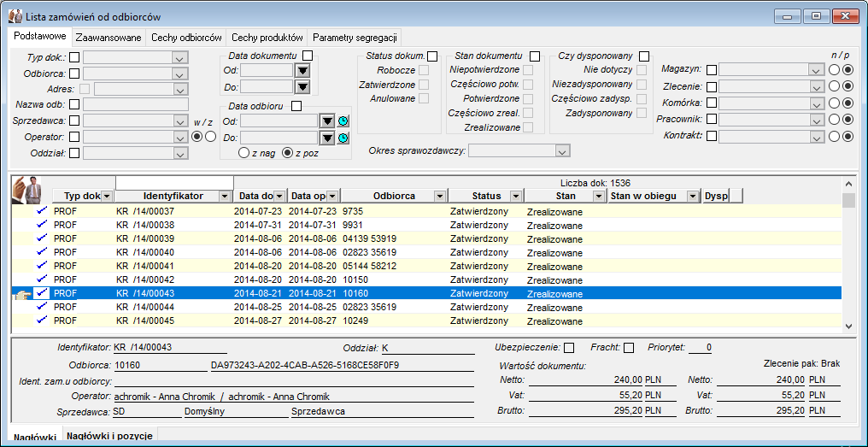The width and height of the screenshot is (868, 447).
Task: Select the n radio button for Zlecenie
Action: pyautogui.click(x=834, y=86)
